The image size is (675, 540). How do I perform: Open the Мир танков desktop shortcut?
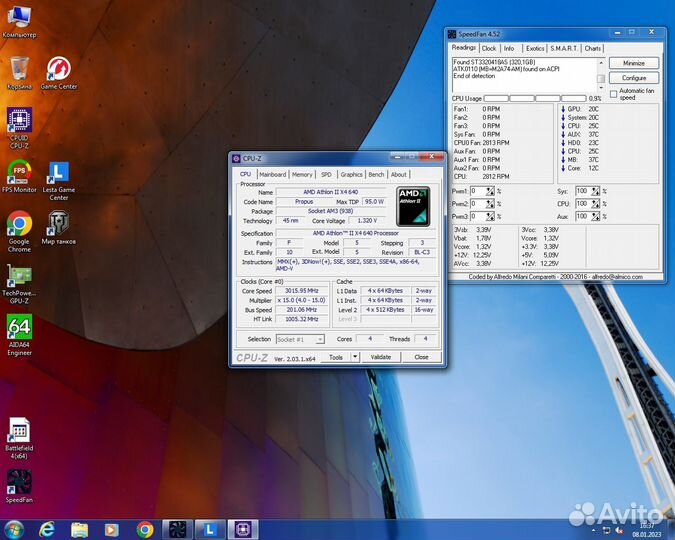coord(59,227)
